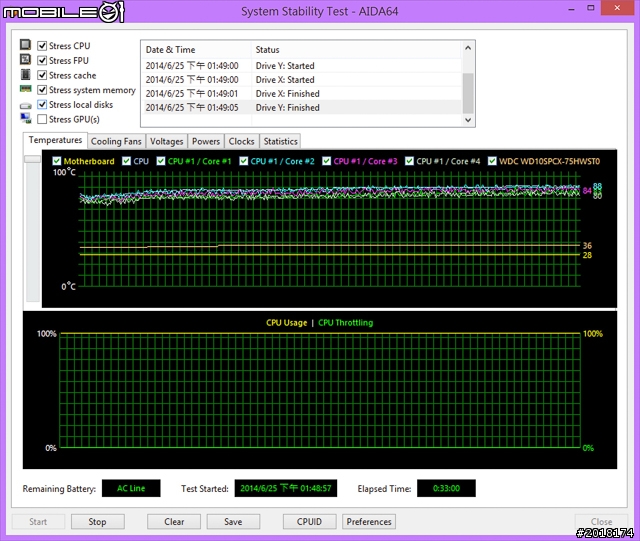
Task: Click the temperature graph vertical slider handle
Action: tap(33, 159)
